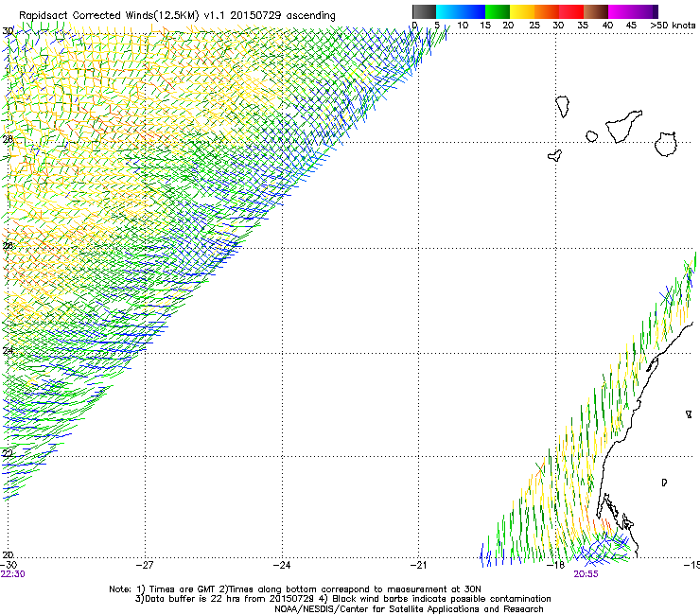Click the 'Data buffer is 22 hrs' note line

point(342,599)
